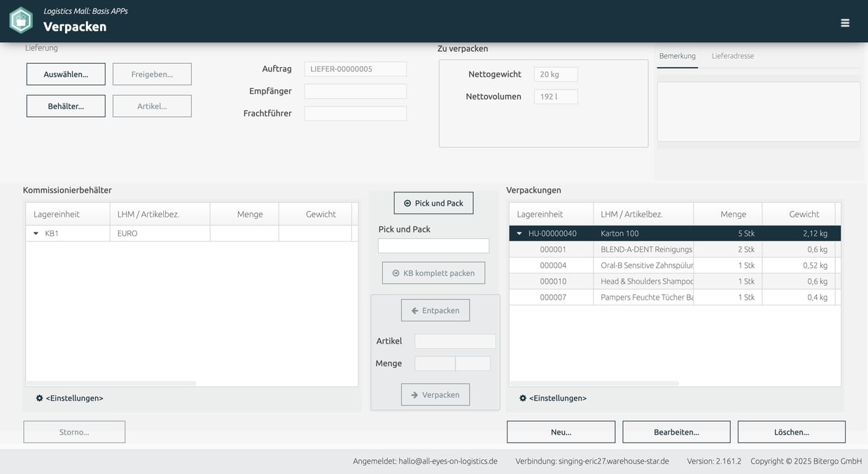Select row 000010 Head & Shoulders
The image size is (868, 474).
[x=675, y=281]
